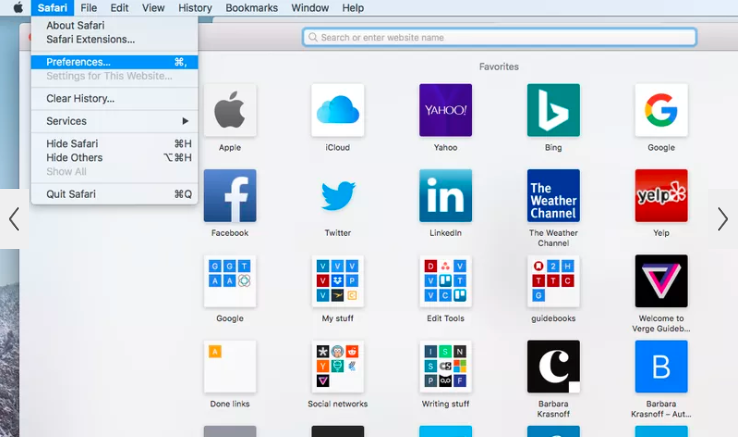Focus the Search or enter website name field

[x=499, y=37]
